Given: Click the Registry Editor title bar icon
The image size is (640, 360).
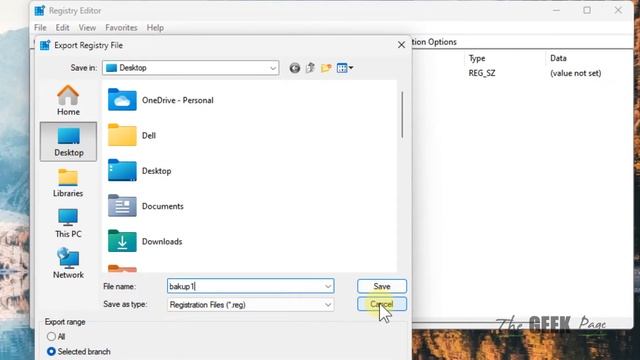Looking at the screenshot, I should 40,11.
